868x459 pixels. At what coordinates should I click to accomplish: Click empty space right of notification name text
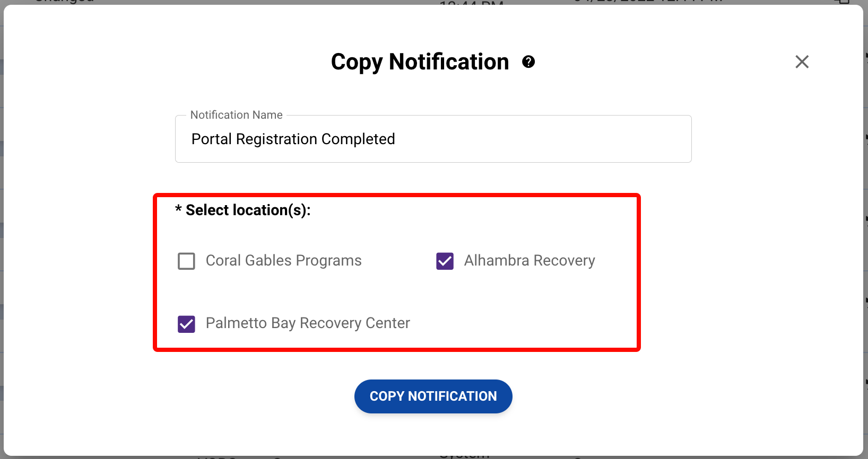[x=541, y=139]
